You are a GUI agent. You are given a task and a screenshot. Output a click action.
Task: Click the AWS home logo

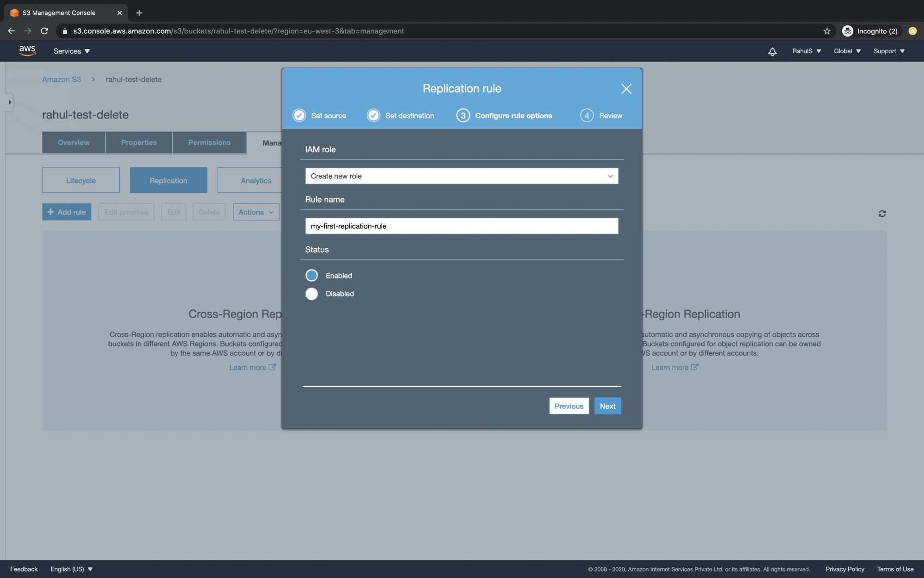[x=27, y=51]
